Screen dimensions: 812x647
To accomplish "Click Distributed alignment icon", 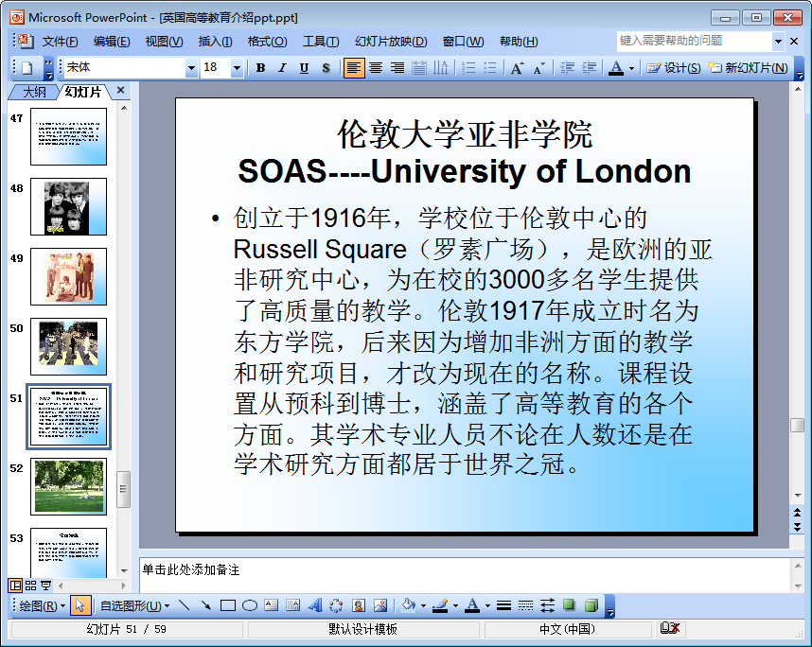I will point(419,68).
